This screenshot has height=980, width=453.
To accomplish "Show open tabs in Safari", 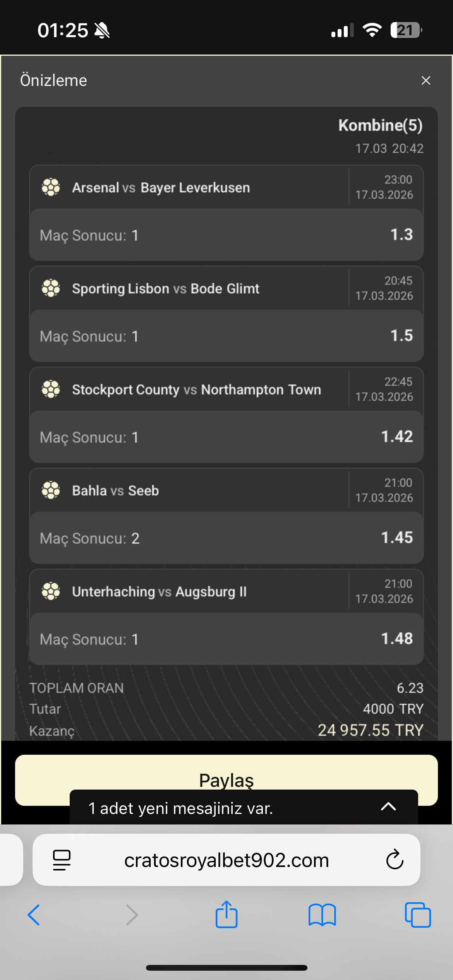I will (x=418, y=915).
